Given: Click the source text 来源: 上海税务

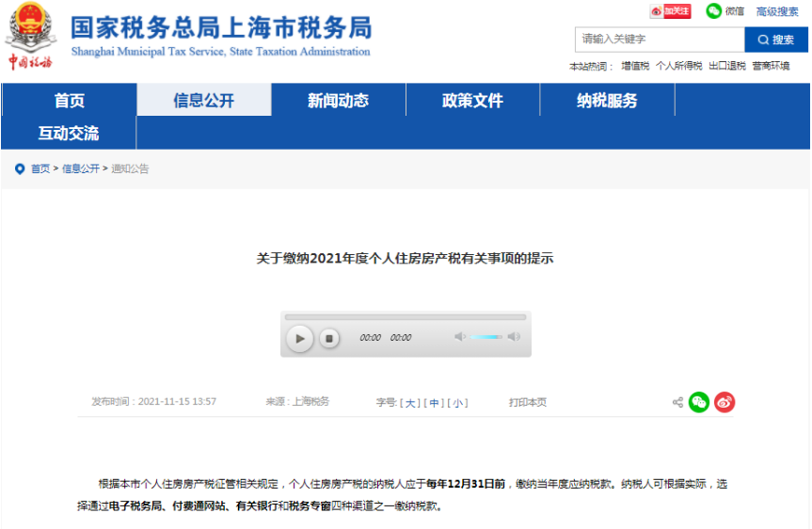Looking at the screenshot, I should [297, 402].
